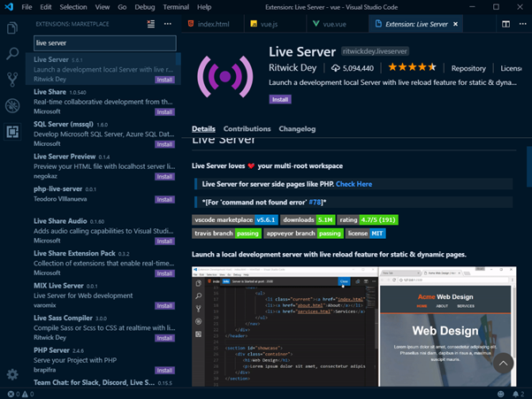Open the Go menu
The width and height of the screenshot is (532, 399).
pos(122,7)
